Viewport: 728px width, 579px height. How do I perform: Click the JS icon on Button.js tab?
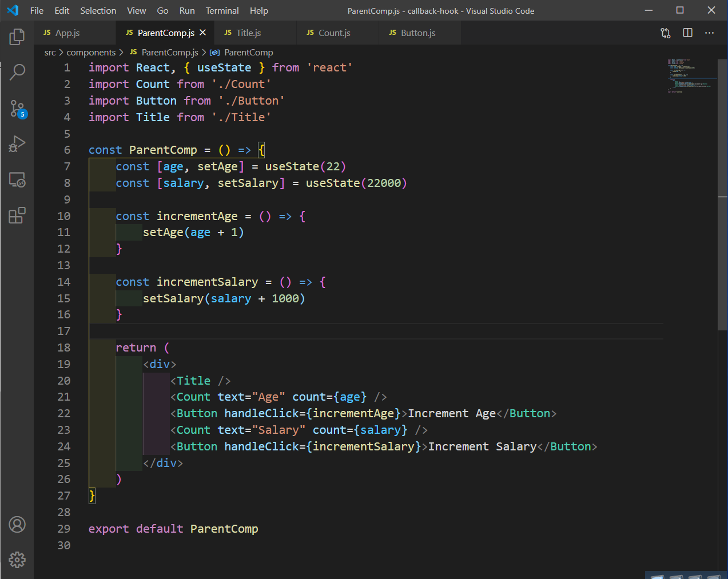click(392, 33)
